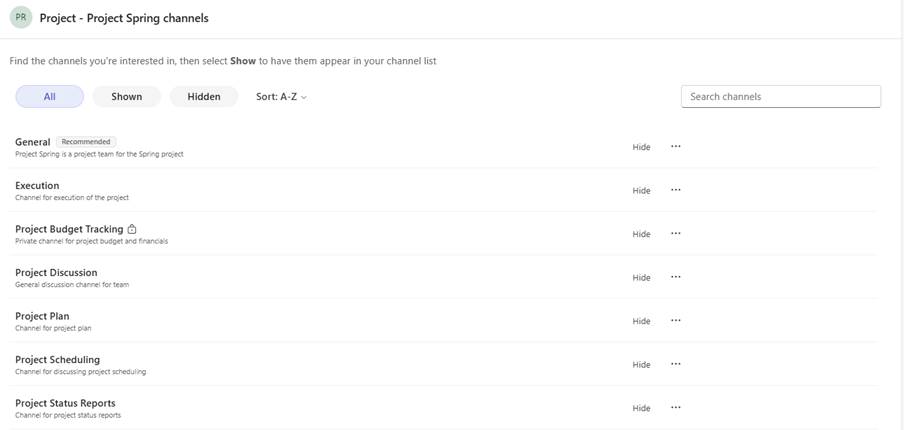
Task: Open more options for Project Budget Tracking
Action: click(x=676, y=233)
